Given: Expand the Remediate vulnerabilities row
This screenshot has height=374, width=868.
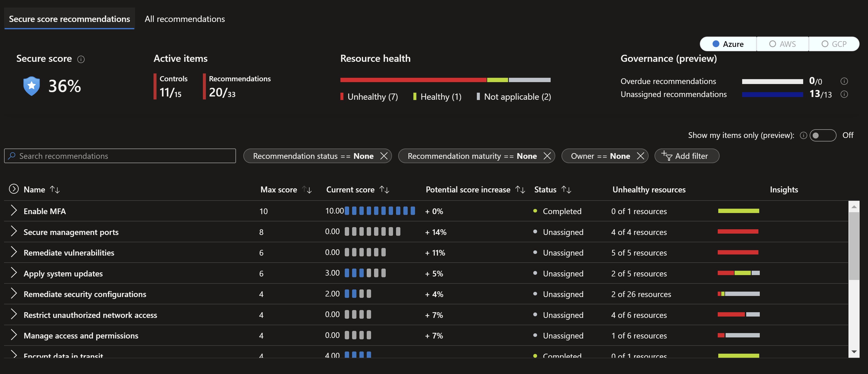Looking at the screenshot, I should 14,252.
